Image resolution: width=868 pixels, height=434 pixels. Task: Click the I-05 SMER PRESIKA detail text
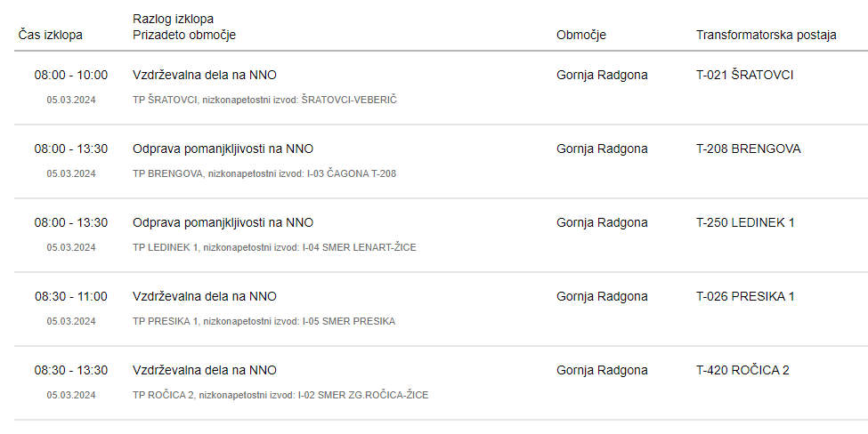(264, 321)
